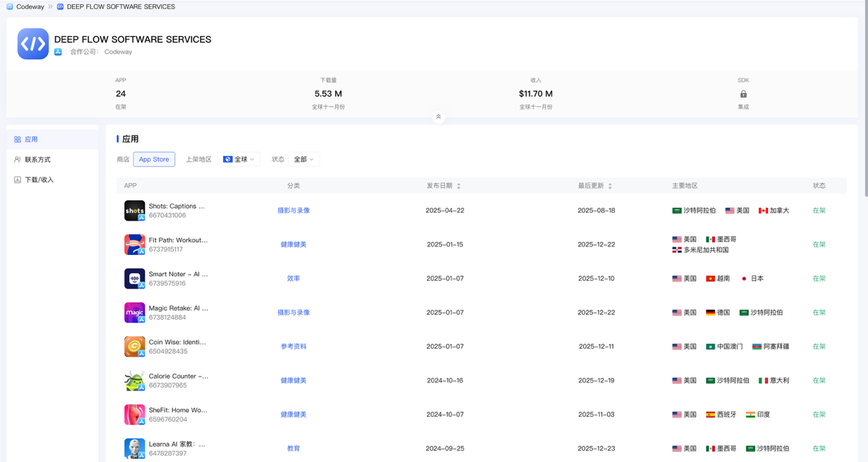Open the 摄影与录像 category link
Viewport: 868px width, 462px height.
(x=293, y=210)
